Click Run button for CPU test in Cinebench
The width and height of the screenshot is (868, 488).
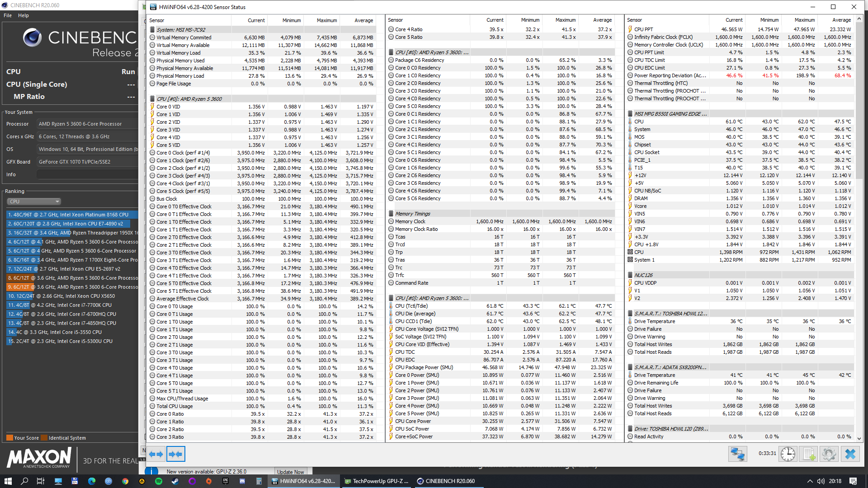click(x=128, y=71)
